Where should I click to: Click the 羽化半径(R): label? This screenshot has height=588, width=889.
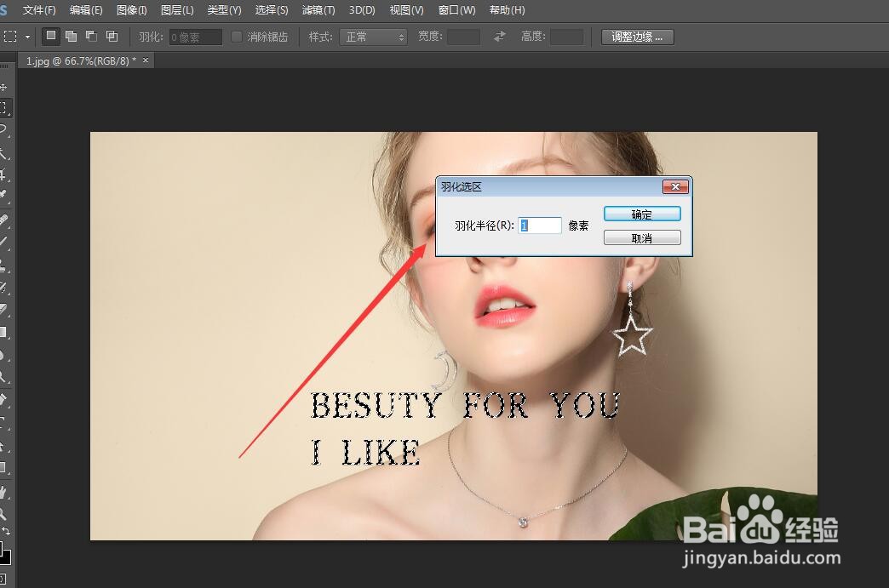tap(485, 225)
